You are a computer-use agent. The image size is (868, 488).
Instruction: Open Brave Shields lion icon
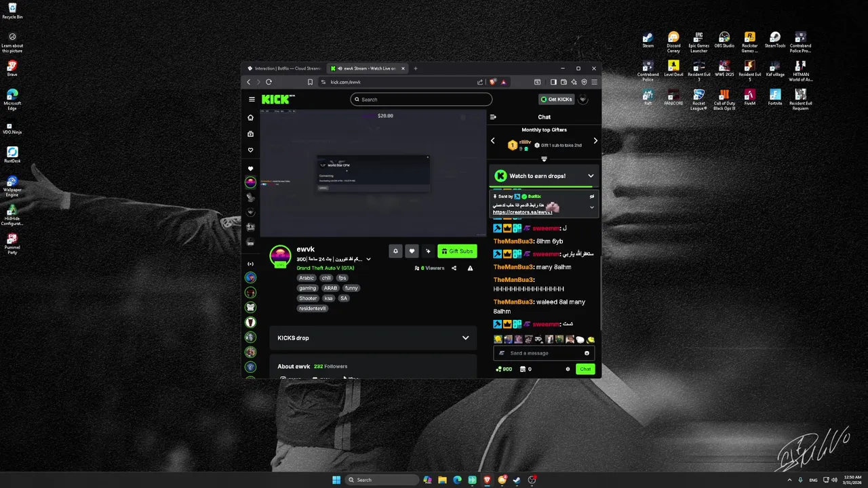click(493, 82)
